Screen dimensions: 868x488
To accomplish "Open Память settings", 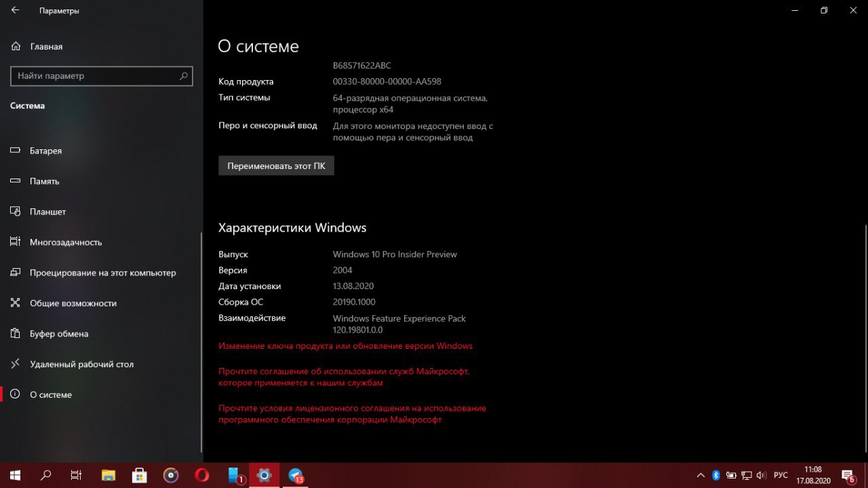I will (x=102, y=181).
